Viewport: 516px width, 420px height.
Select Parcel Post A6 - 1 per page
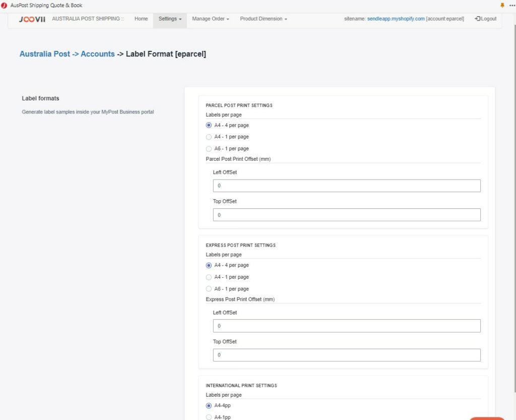pos(209,149)
